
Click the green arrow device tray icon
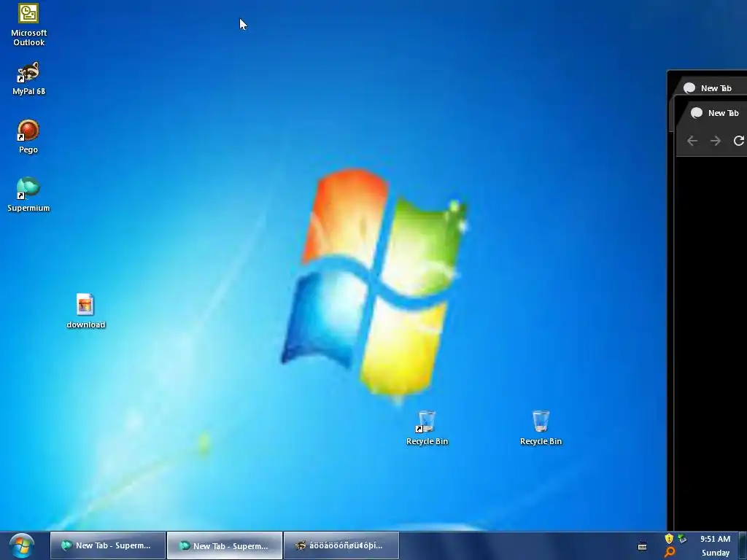click(x=683, y=539)
